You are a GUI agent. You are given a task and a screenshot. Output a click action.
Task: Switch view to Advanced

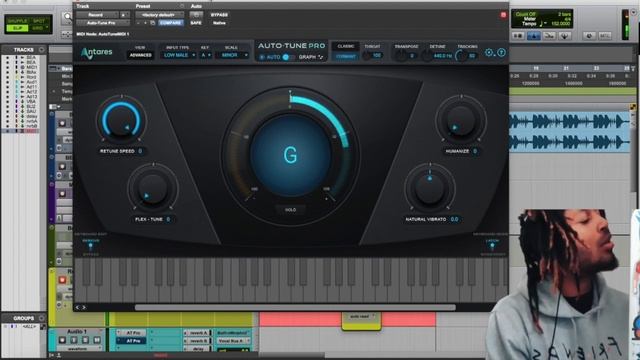coord(140,55)
